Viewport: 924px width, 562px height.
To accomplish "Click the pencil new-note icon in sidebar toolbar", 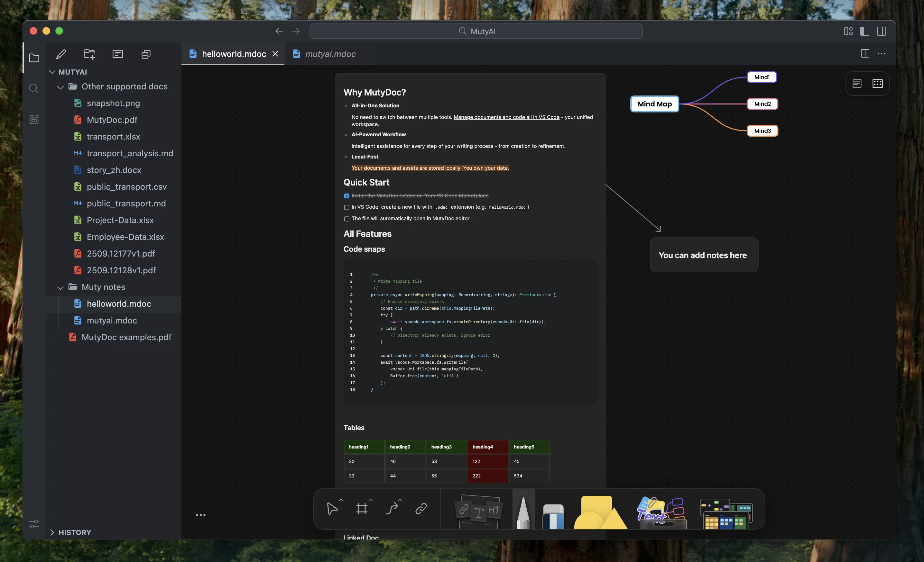I will point(61,54).
